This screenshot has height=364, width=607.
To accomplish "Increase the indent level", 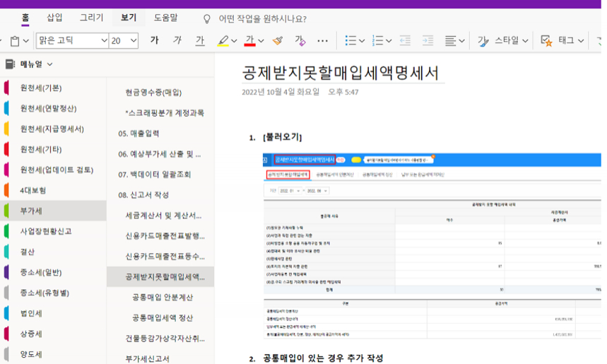I will [x=428, y=40].
